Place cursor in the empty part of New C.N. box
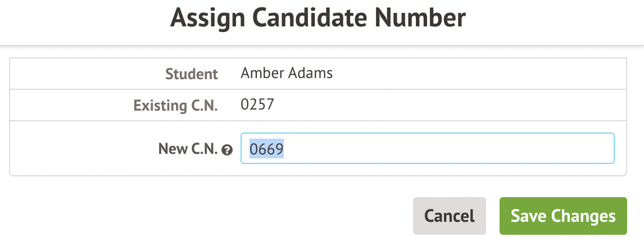This screenshot has width=644, height=237. pos(450,149)
